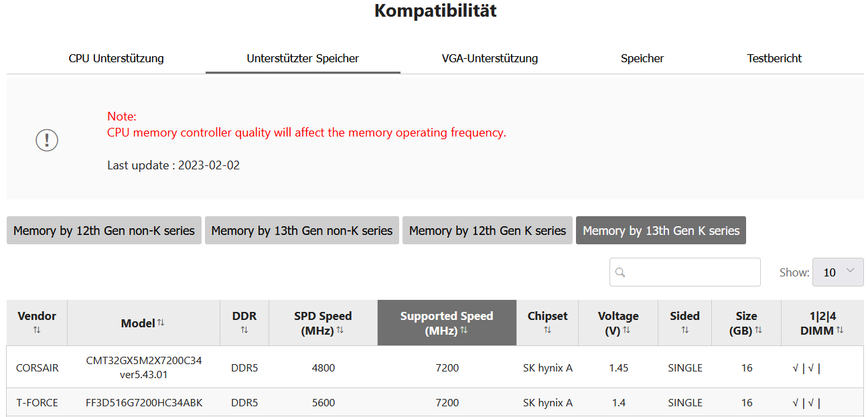
Task: Sort by Chipset column arrows
Action: [547, 330]
